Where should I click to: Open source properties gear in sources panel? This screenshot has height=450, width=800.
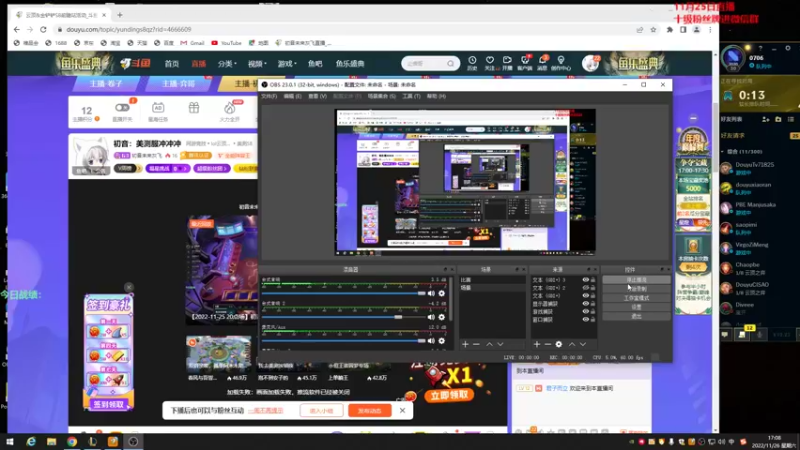559,344
